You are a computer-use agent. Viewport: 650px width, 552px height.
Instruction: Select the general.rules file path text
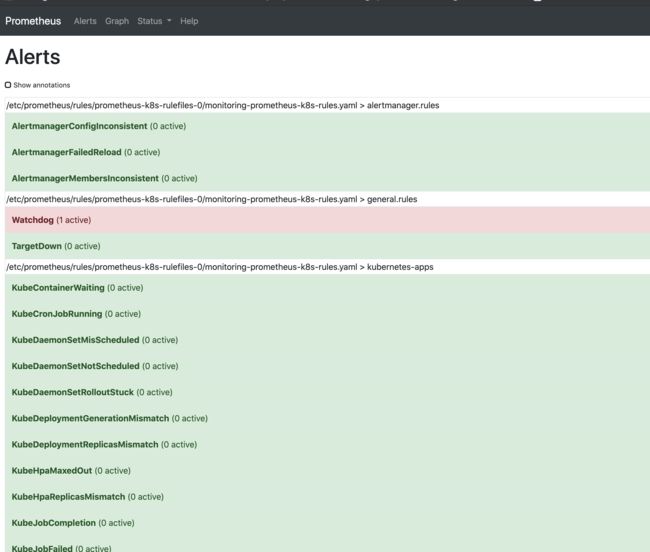pos(211,199)
